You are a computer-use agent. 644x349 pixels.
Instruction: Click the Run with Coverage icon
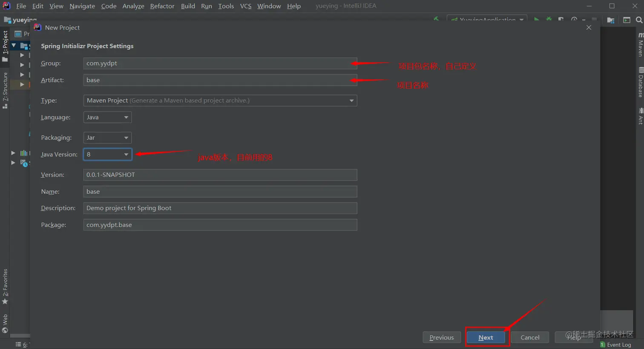coord(561,20)
